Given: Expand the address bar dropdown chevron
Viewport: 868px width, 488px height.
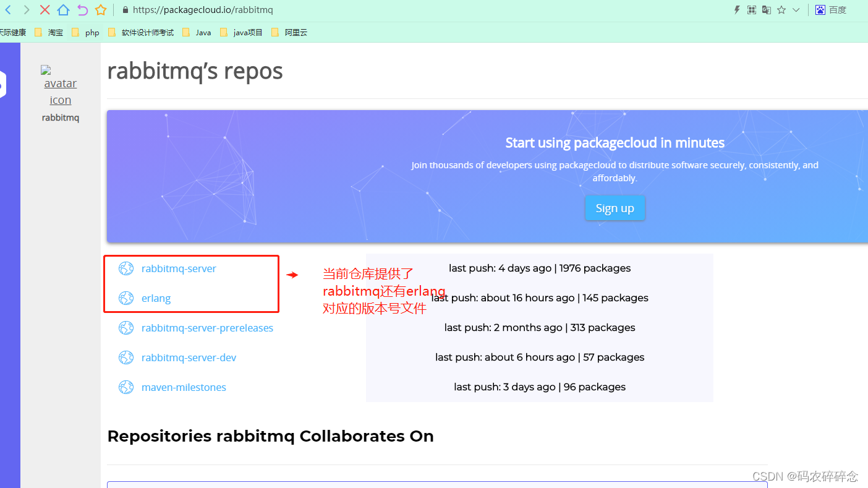Looking at the screenshot, I should point(796,10).
